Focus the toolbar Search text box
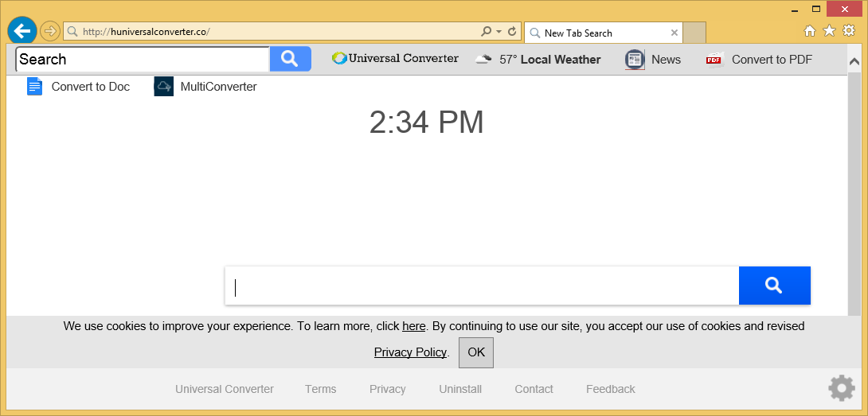 point(143,59)
